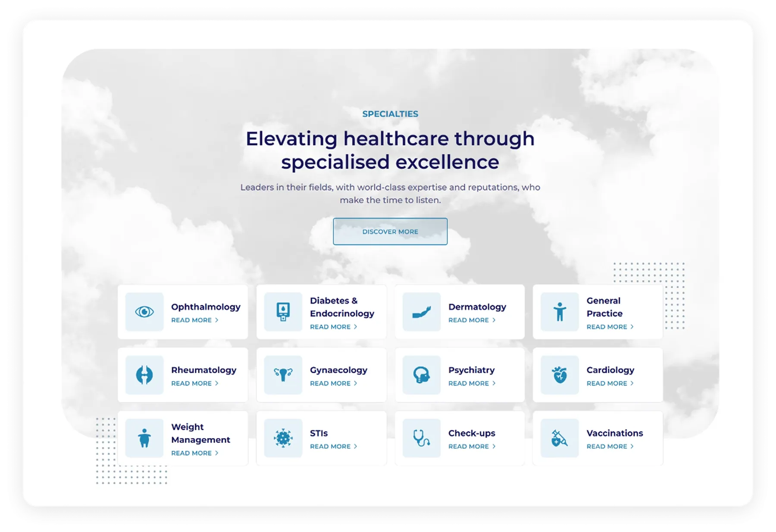
Task: Click the 'Leaders in their fields' paragraph
Action: click(390, 194)
